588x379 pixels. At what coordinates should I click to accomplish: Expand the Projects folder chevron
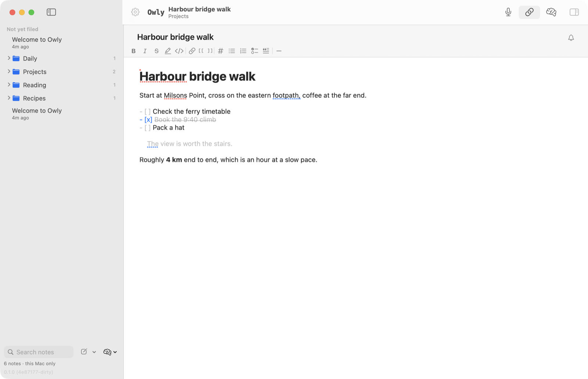9,71
